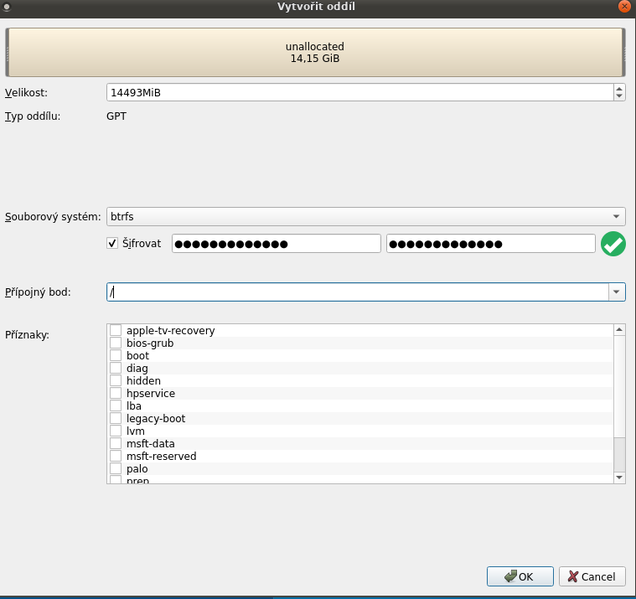Enable the bios-grub flag checkbox
The width and height of the screenshot is (636, 599).
116,343
